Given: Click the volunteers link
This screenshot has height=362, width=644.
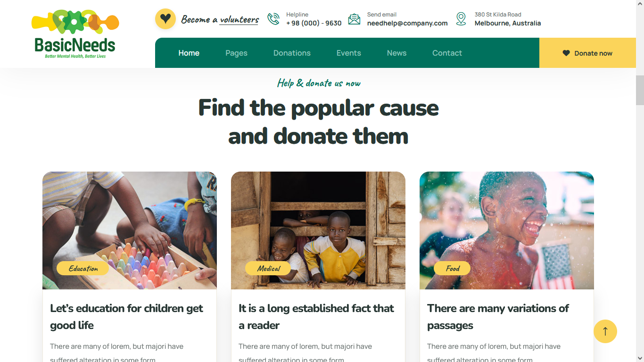Looking at the screenshot, I should pyautogui.click(x=239, y=19).
